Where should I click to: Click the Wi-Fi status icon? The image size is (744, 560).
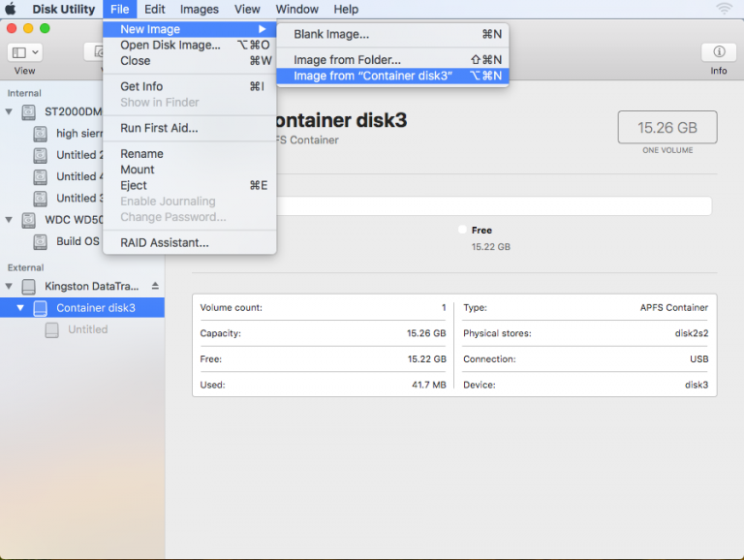tap(725, 9)
